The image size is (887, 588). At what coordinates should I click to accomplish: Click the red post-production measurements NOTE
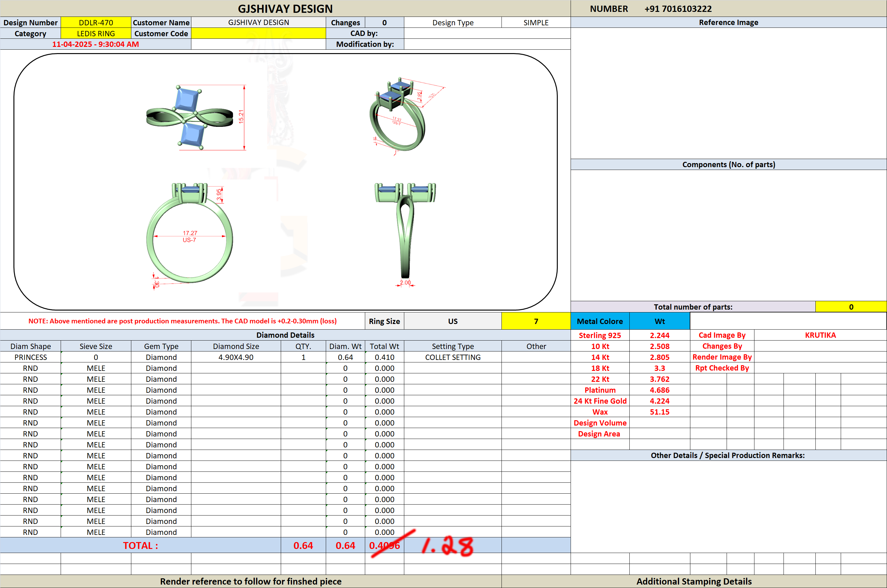pyautogui.click(x=182, y=321)
